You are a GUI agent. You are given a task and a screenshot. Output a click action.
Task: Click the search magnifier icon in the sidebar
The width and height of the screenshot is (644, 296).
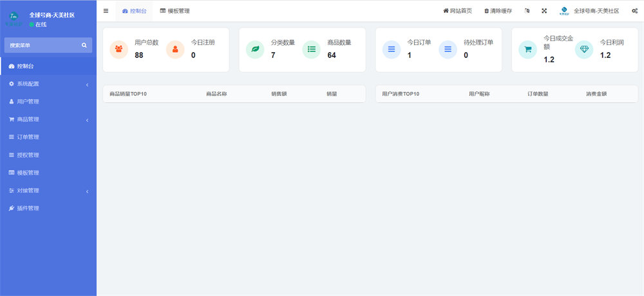[x=84, y=45]
